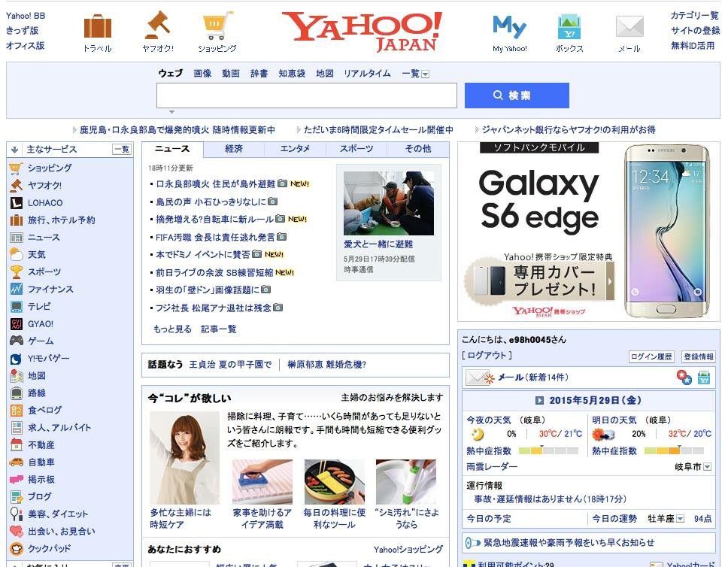The height and width of the screenshot is (567, 728).
Task: Open the 牡羊座 zodiac sign dropdown
Action: point(680,519)
